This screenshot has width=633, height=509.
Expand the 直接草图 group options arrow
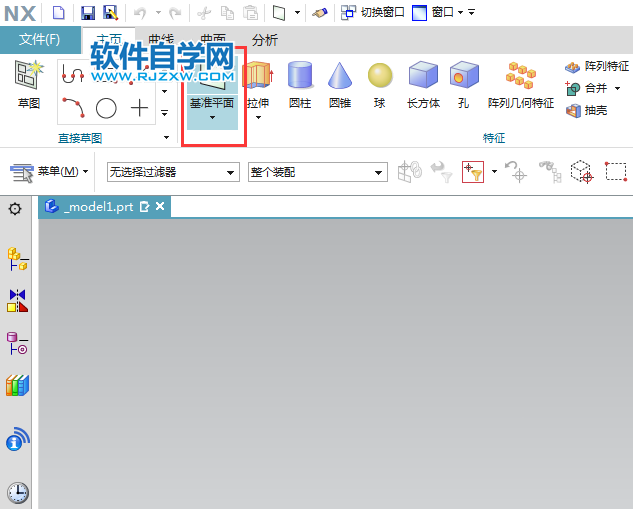tap(166, 138)
